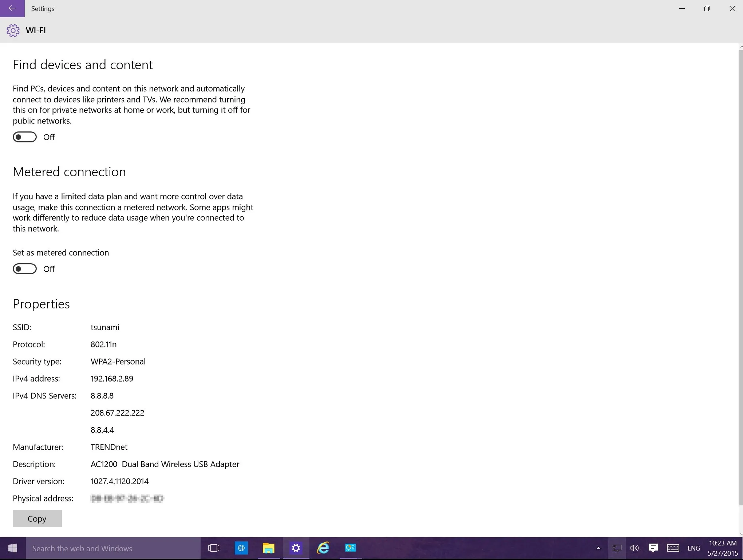Open File Explorer from the taskbar
Viewport: 743px width, 560px height.
[x=269, y=548]
